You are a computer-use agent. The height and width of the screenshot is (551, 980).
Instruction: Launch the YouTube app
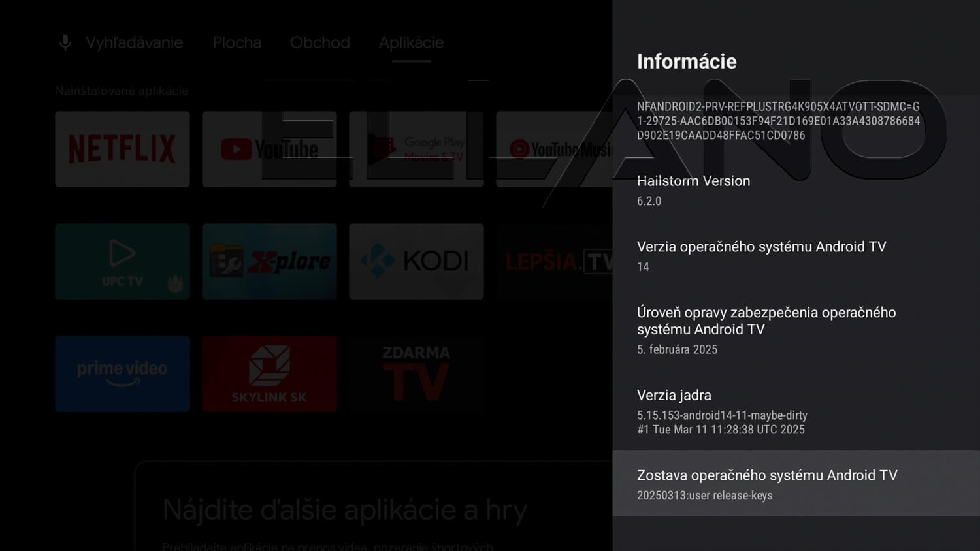coord(269,149)
